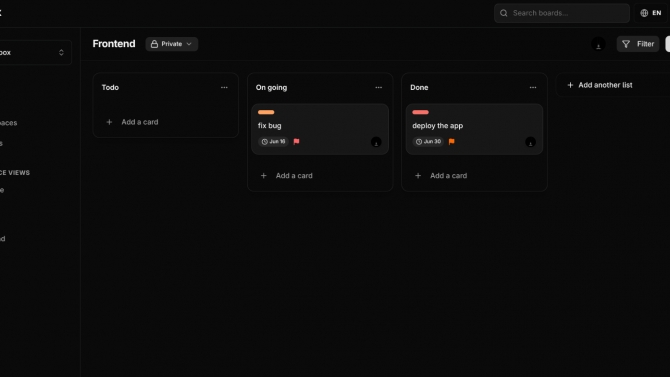This screenshot has height=377, width=670.
Task: Click the Jun 16 due date badge
Action: tap(273, 141)
